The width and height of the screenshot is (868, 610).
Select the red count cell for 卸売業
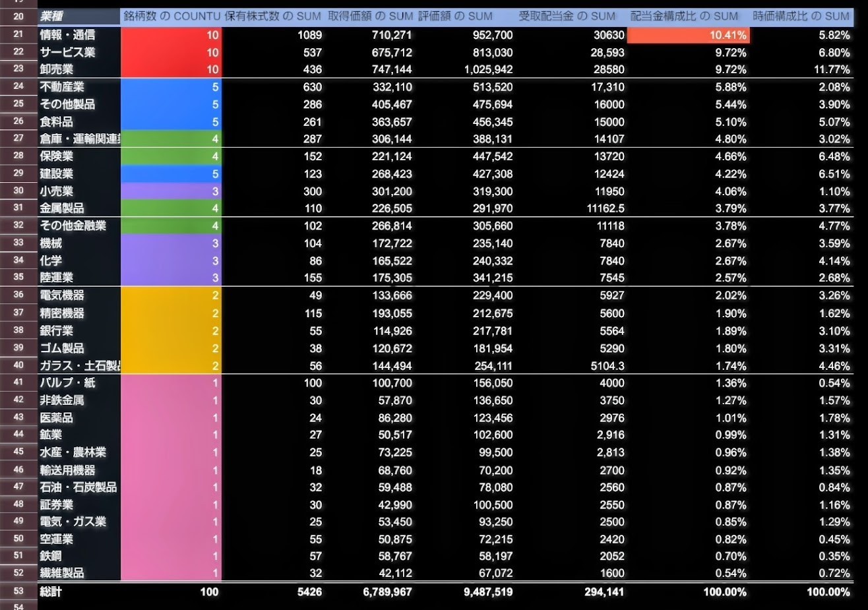(x=171, y=69)
